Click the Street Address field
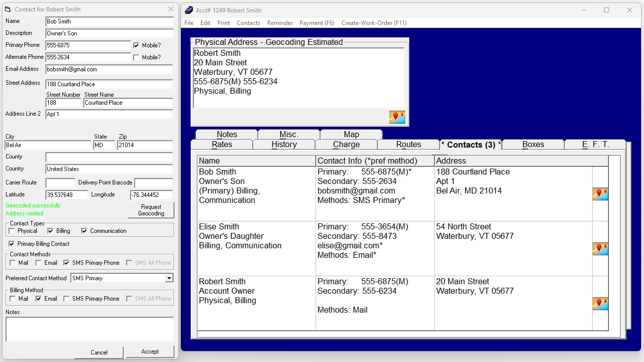The width and height of the screenshot is (644, 362). [x=109, y=84]
